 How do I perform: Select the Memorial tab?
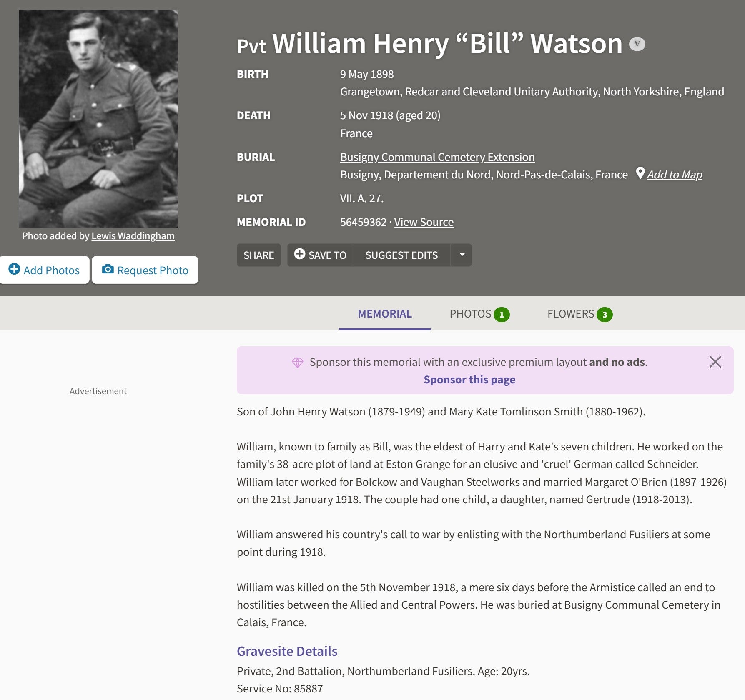point(384,314)
